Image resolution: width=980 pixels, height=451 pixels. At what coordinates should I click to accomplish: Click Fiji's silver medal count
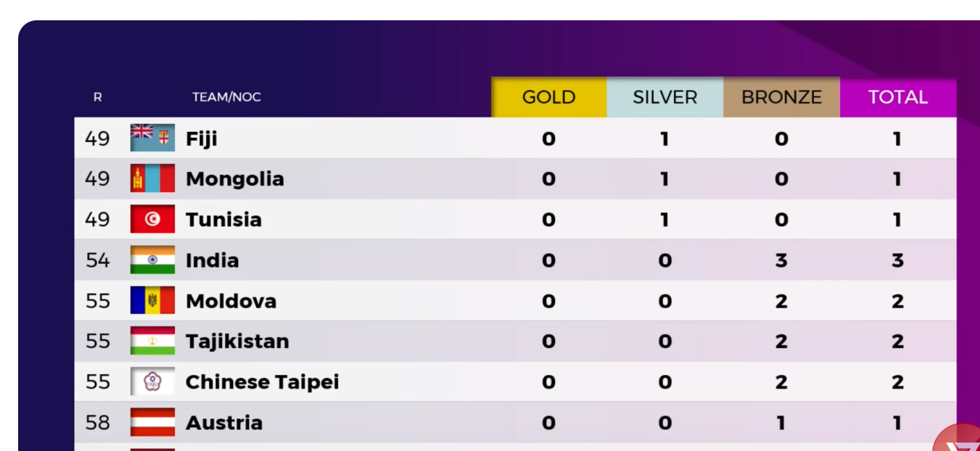point(664,138)
